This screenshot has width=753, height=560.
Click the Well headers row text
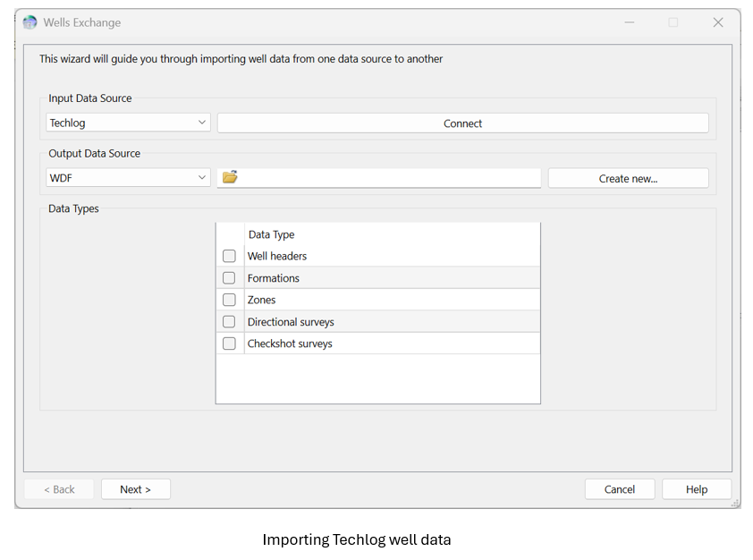277,256
